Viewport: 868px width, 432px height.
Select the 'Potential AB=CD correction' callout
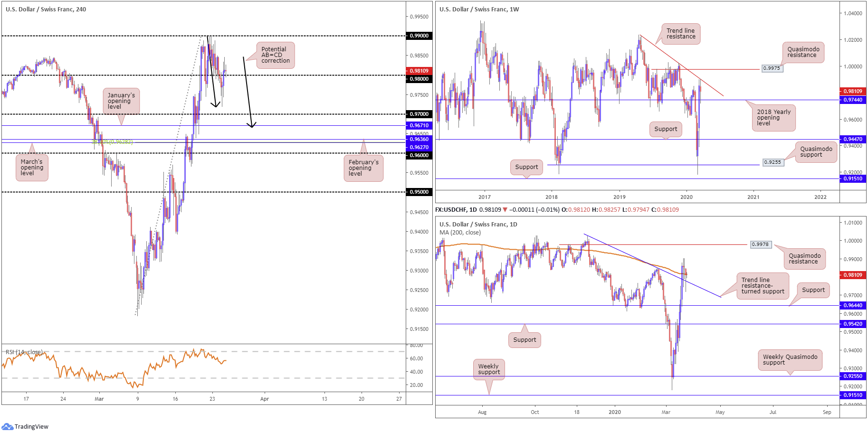click(x=276, y=55)
